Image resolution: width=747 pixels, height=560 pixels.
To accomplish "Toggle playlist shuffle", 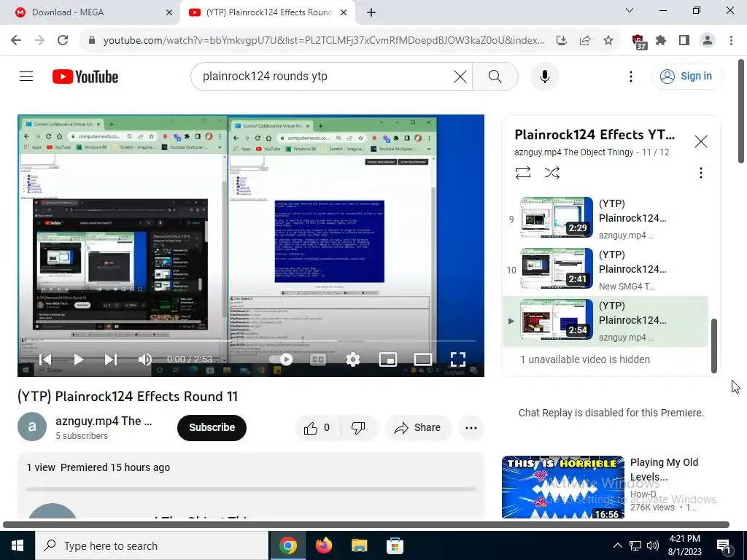I will tap(552, 172).
